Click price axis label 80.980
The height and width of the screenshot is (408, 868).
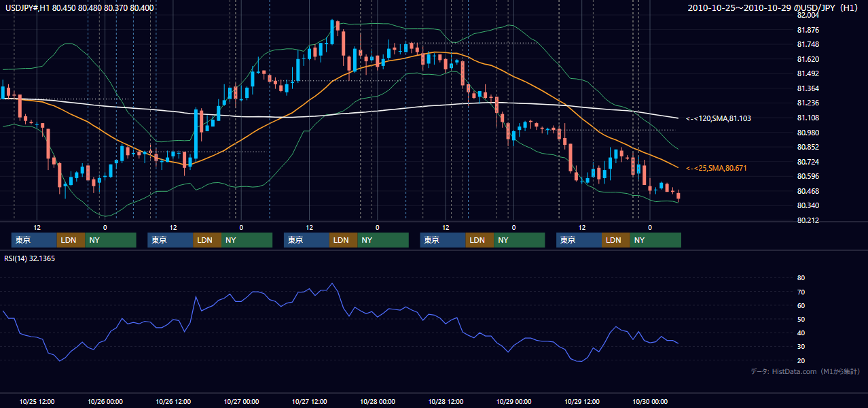(x=808, y=132)
